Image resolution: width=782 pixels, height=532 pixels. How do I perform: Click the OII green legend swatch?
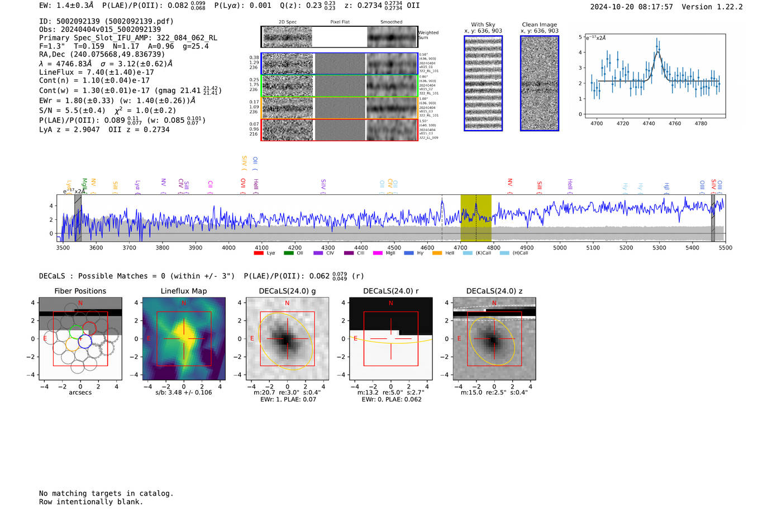tap(288, 253)
